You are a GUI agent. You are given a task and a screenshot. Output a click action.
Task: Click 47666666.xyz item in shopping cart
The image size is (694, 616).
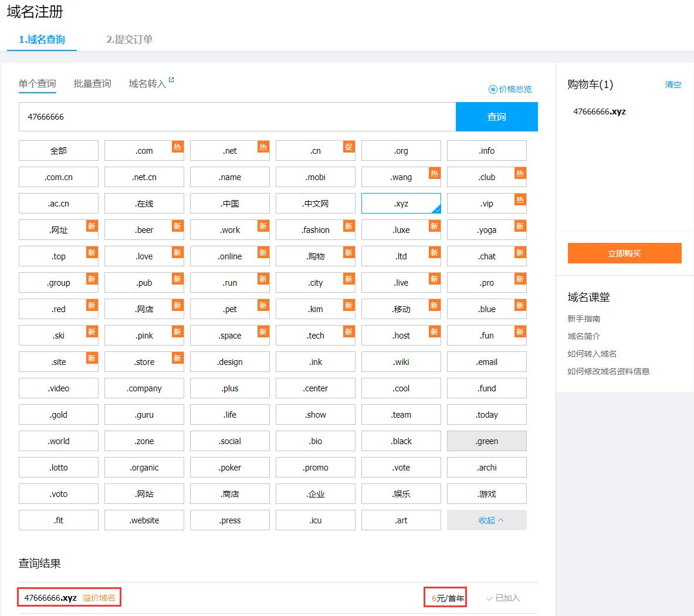coord(599,111)
